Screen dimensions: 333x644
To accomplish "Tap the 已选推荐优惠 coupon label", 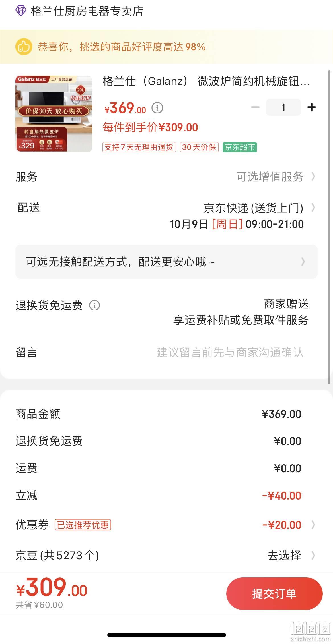I will (x=83, y=525).
